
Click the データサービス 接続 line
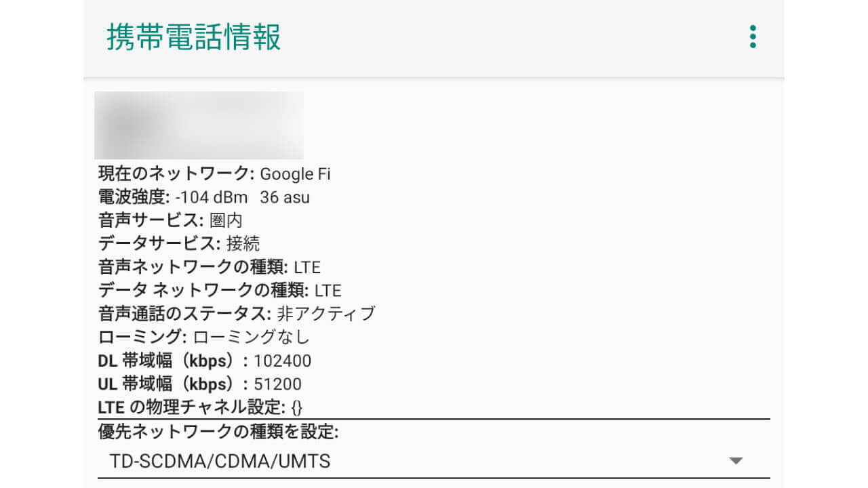[179, 243]
